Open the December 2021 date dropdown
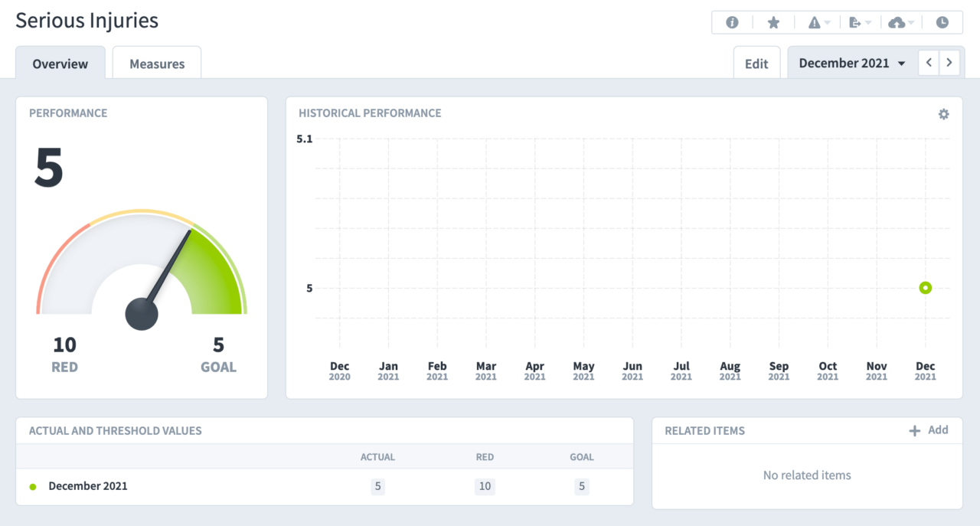The image size is (980, 526). pos(850,63)
